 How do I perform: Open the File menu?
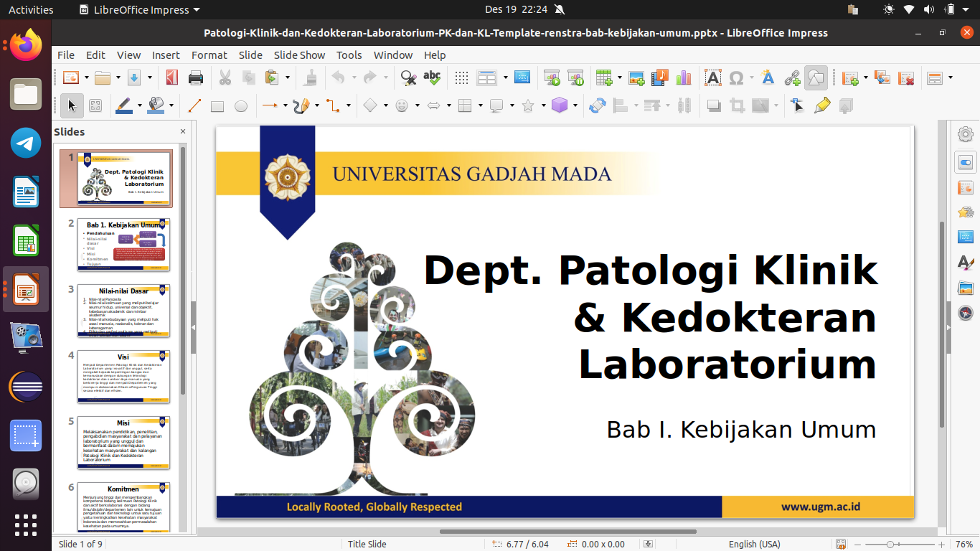[66, 55]
